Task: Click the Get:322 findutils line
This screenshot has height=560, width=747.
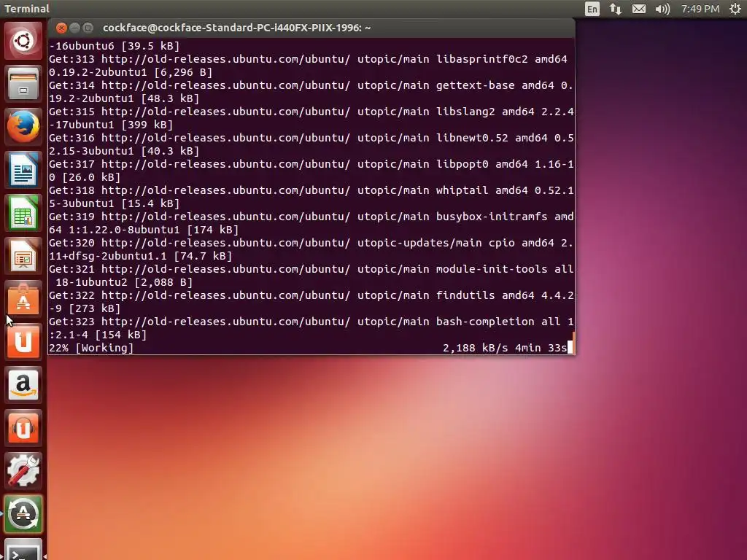Action: click(311, 295)
